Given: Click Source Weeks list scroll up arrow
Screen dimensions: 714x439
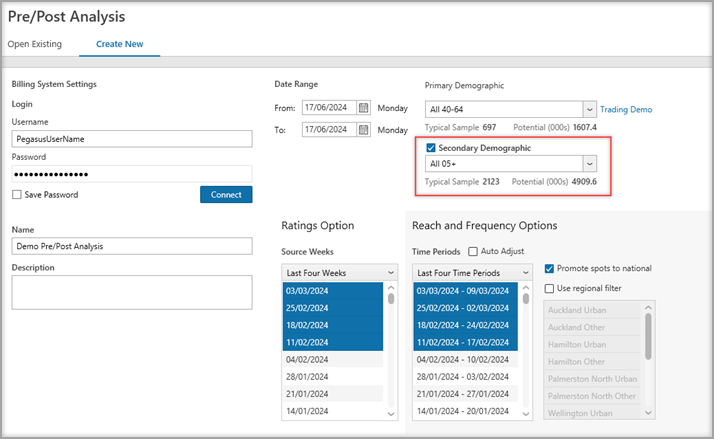Looking at the screenshot, I should click(391, 288).
